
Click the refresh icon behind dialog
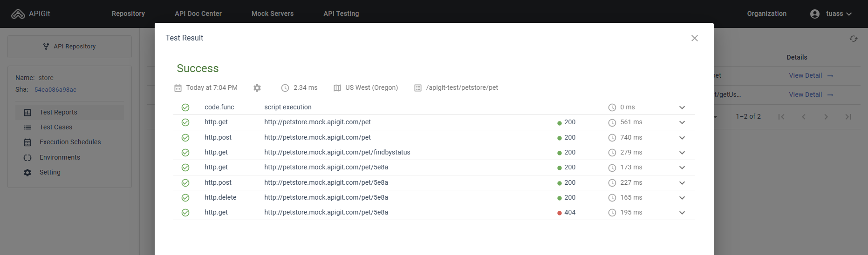click(853, 39)
